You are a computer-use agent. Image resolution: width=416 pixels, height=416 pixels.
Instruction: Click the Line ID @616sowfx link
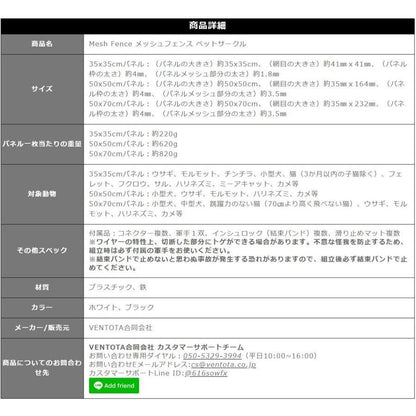[206, 373]
